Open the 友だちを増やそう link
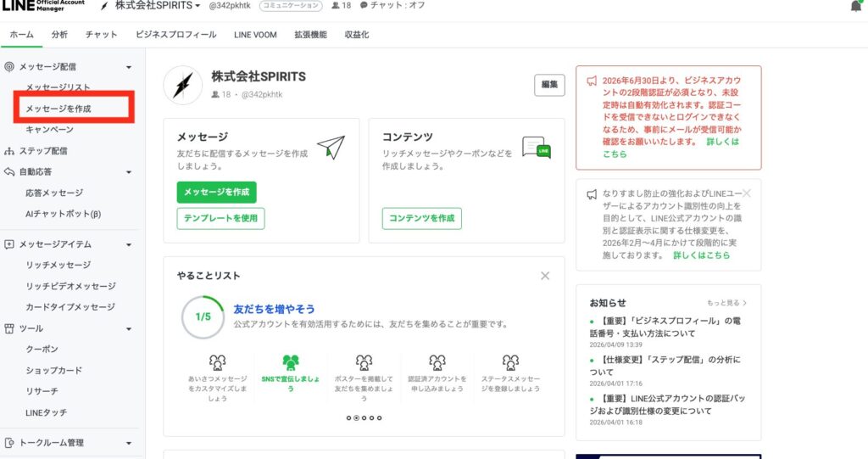Viewport: 868px width, 459px height. pyautogui.click(x=274, y=309)
